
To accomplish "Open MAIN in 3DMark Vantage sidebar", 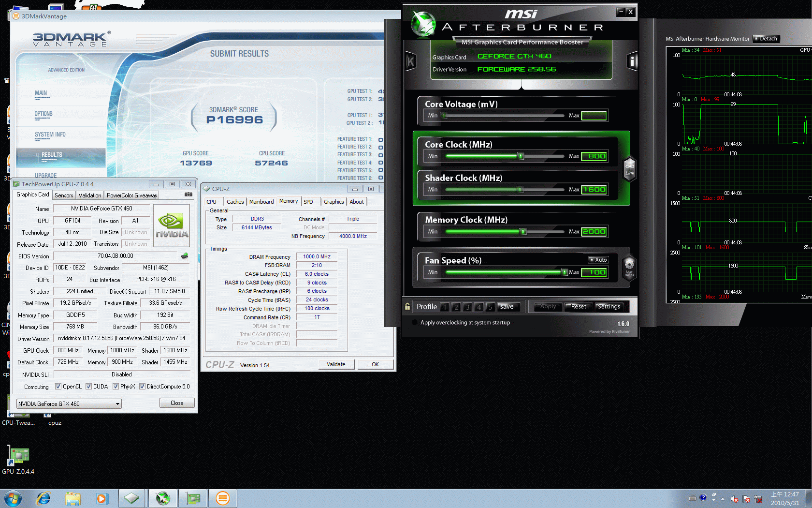I will point(41,93).
